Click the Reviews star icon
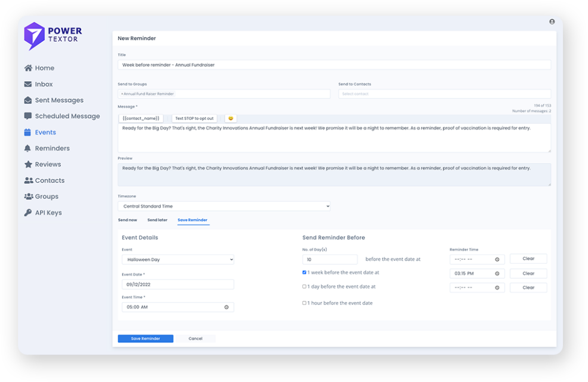Viewport: 588px width, 382px height. click(x=28, y=164)
